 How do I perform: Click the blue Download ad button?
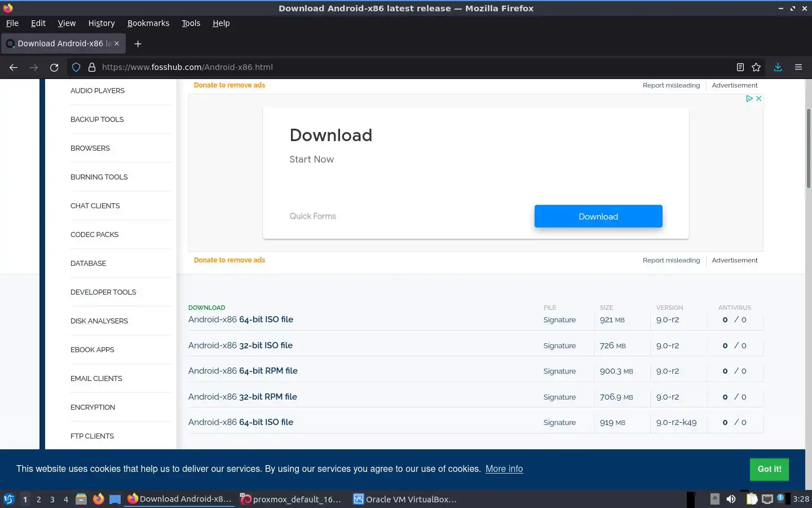[598, 216]
